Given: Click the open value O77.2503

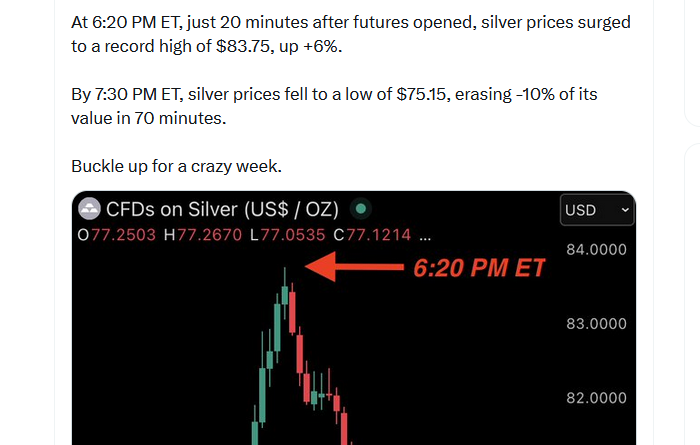Looking at the screenshot, I should (x=118, y=236).
